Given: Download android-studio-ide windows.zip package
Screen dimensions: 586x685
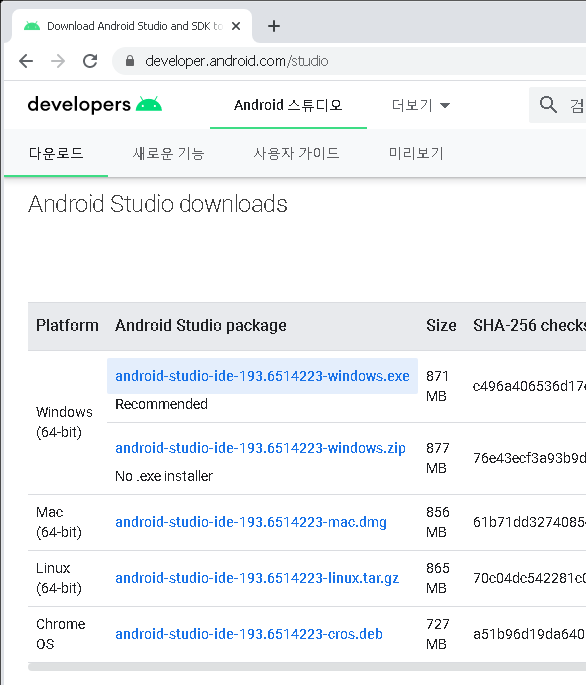Looking at the screenshot, I should point(260,448).
